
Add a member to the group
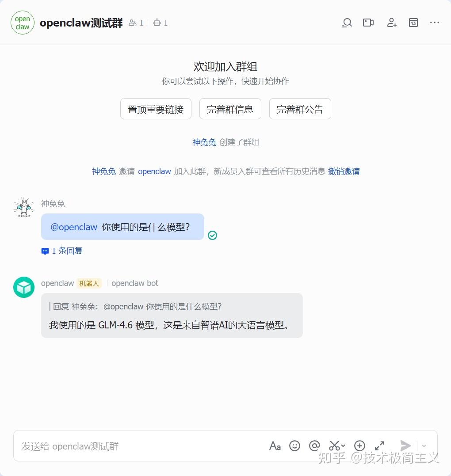[x=391, y=23]
